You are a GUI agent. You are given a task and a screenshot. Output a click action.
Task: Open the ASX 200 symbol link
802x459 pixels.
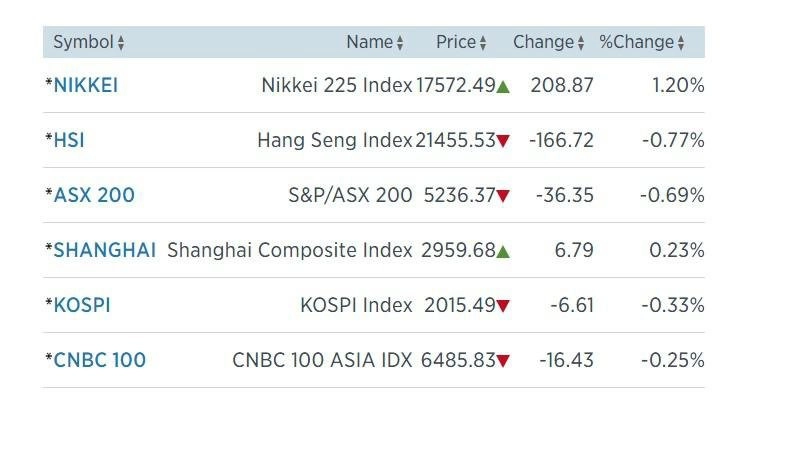pyautogui.click(x=94, y=195)
